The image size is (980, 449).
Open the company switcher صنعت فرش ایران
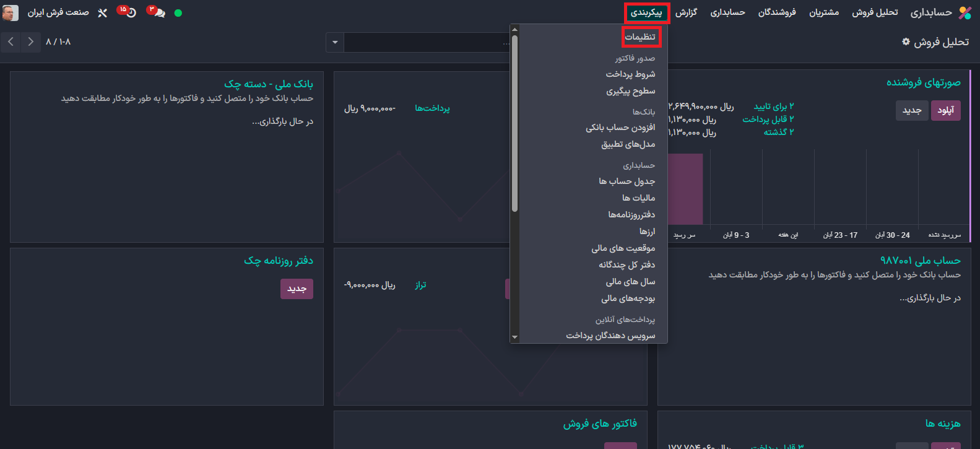coord(58,12)
